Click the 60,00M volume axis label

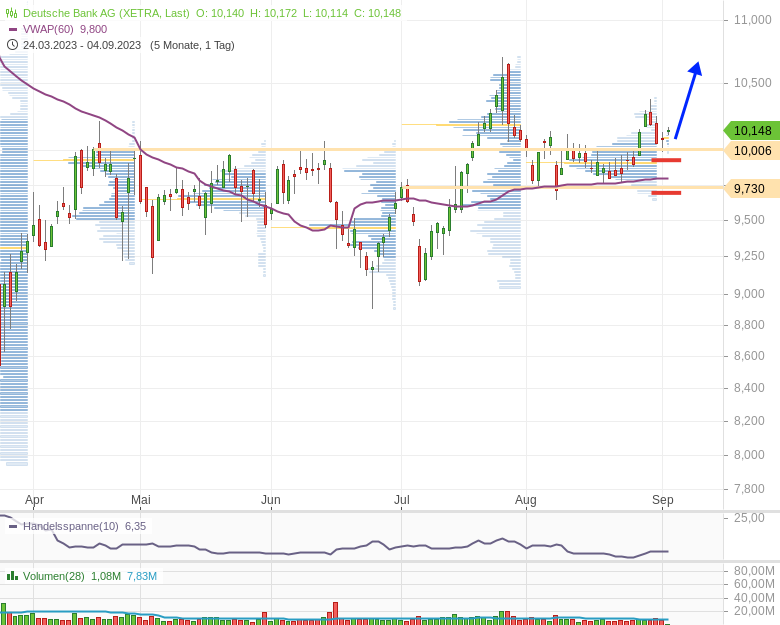(754, 583)
